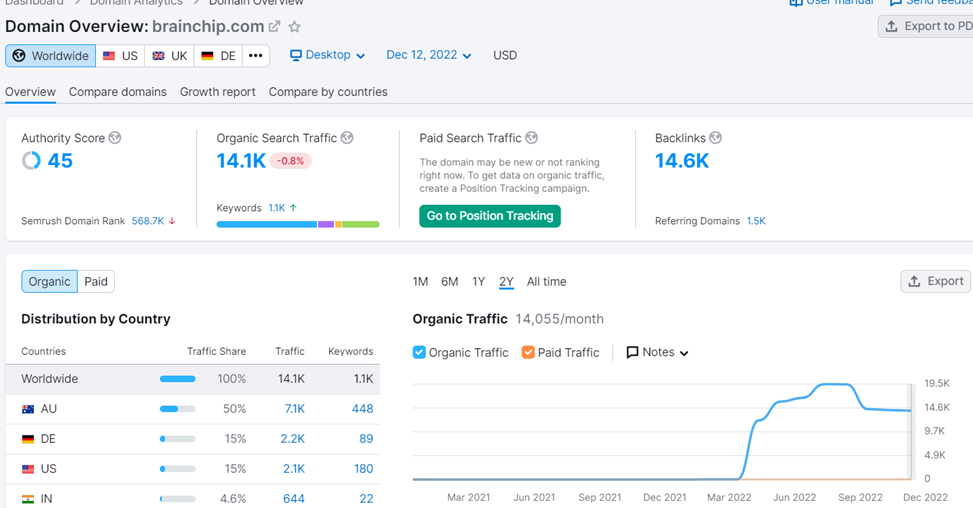Click the favorite star icon next to domain

click(x=294, y=27)
